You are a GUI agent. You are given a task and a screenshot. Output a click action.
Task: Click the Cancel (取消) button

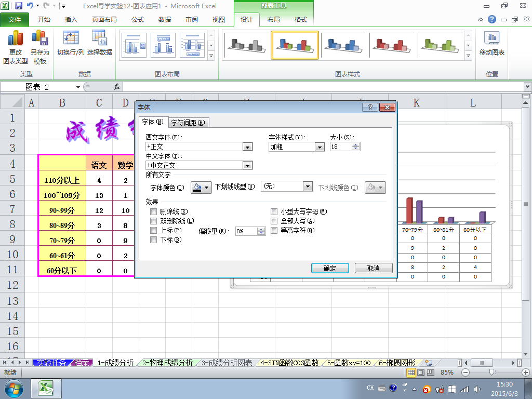374,268
